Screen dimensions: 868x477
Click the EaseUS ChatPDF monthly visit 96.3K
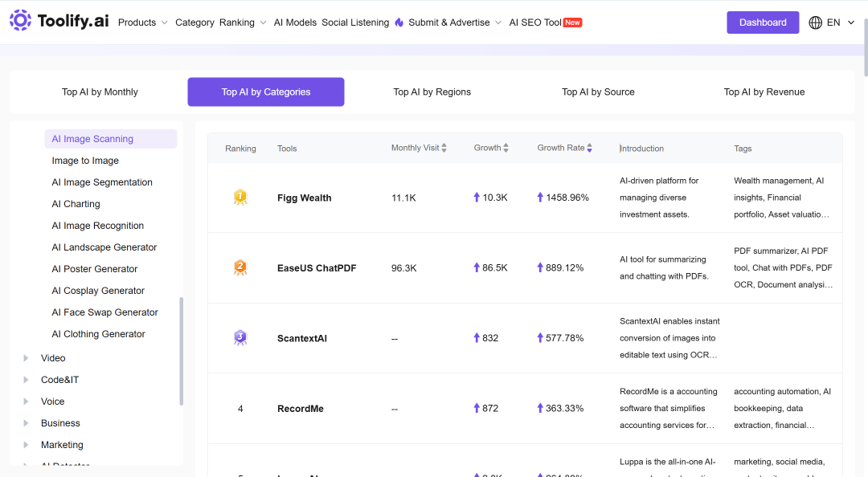[x=404, y=268]
